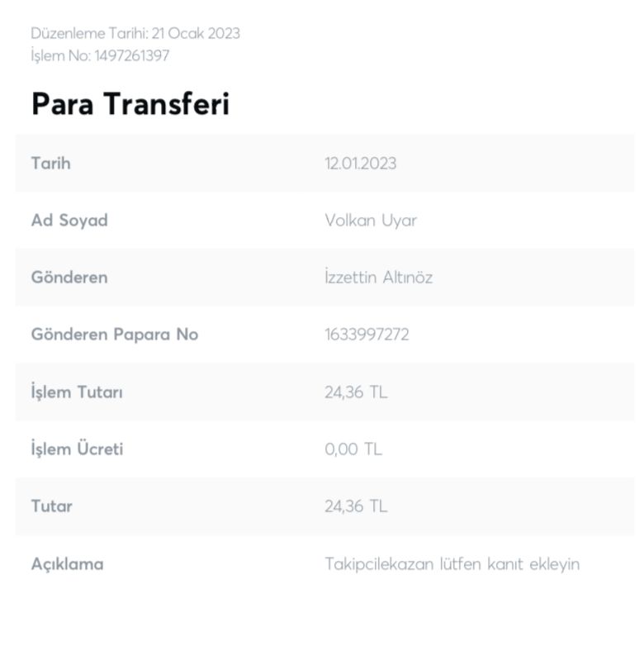
Task: Click the 24,36 TL value beside Tutar
Action: pyautogui.click(x=355, y=506)
